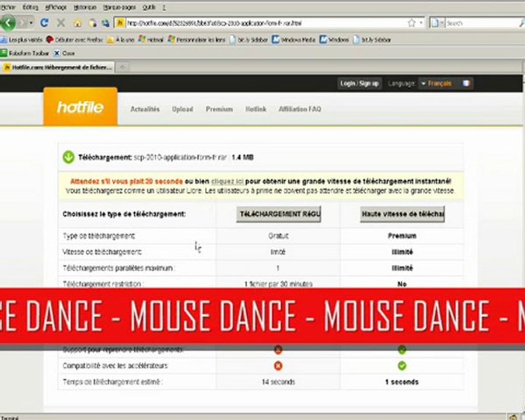Click the French flag icon

pyautogui.click(x=466, y=83)
